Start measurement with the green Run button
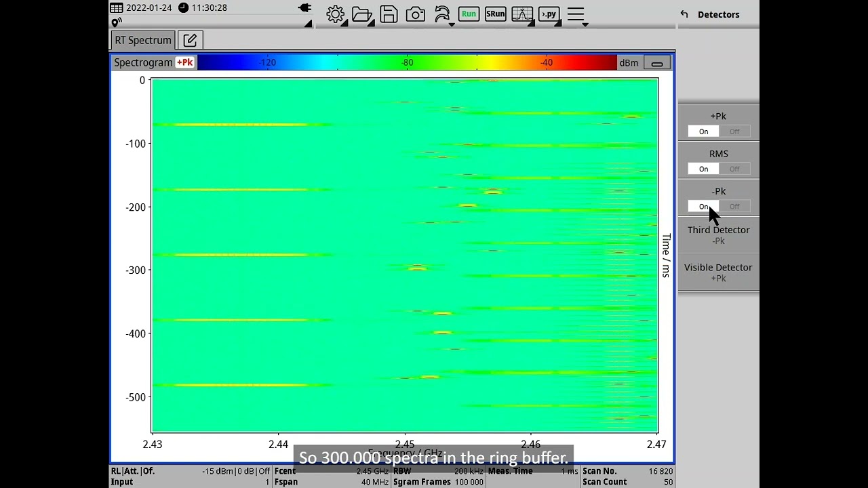 [469, 14]
